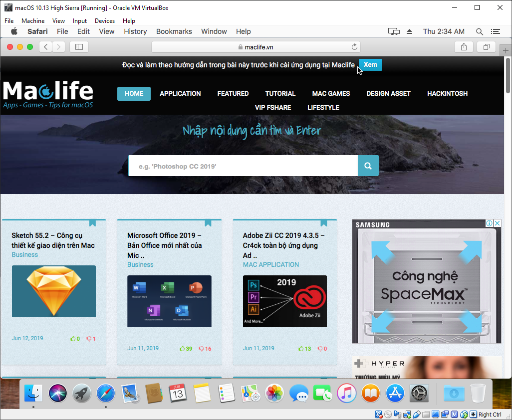Click the USB devices icon in VirtualBox status bar
Screen dimensions: 512x420
[x=417, y=415]
